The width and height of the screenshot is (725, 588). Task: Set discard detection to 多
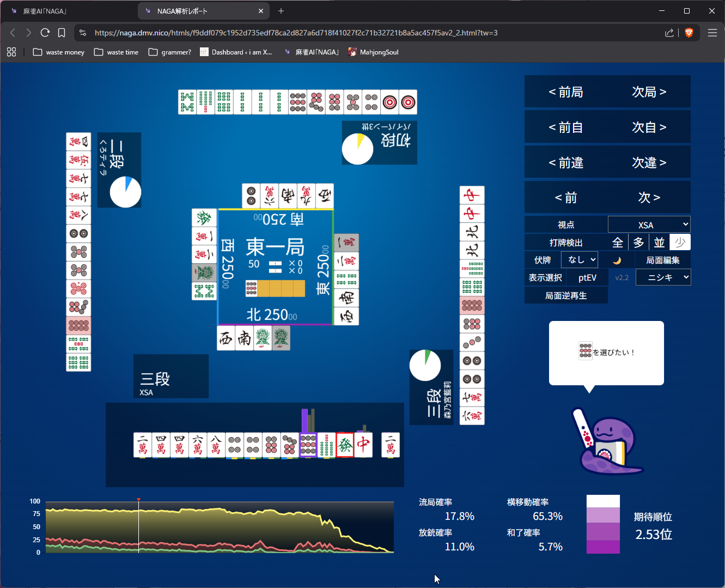[638, 243]
